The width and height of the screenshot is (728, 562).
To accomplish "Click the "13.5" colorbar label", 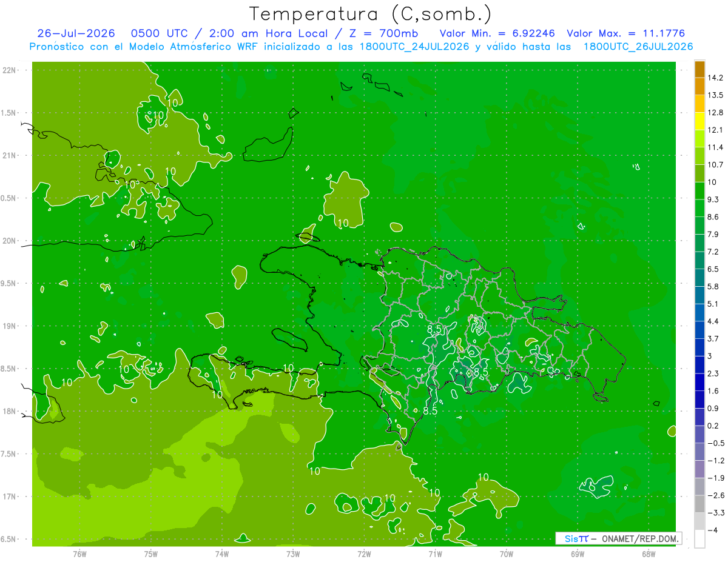I will pos(716,95).
